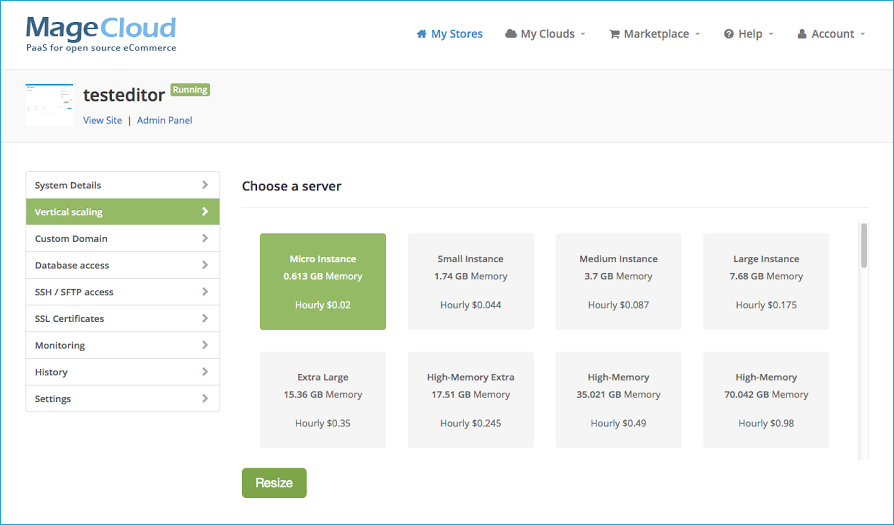This screenshot has height=525, width=894.
Task: Select Custom Domain in sidebar
Action: click(123, 239)
